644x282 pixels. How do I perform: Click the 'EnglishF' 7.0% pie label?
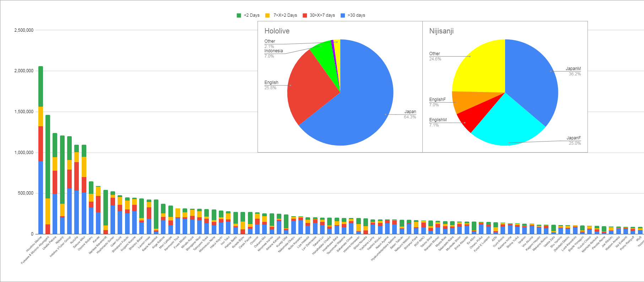point(437,102)
